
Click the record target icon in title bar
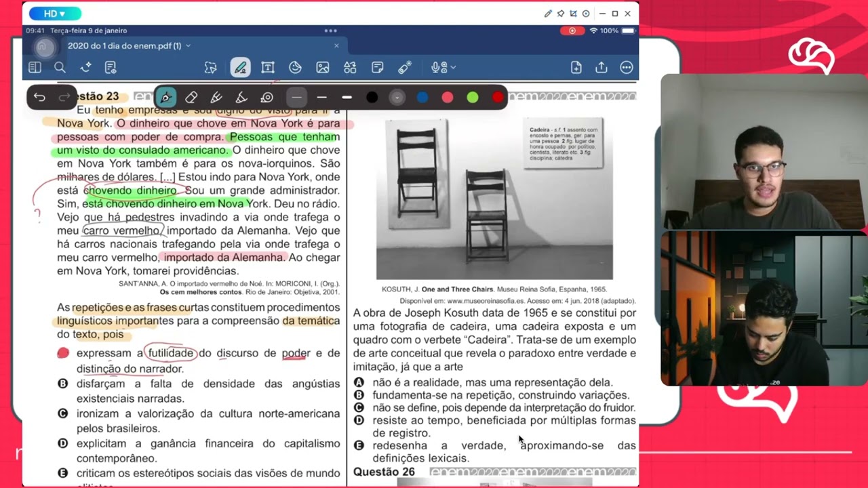coord(586,14)
